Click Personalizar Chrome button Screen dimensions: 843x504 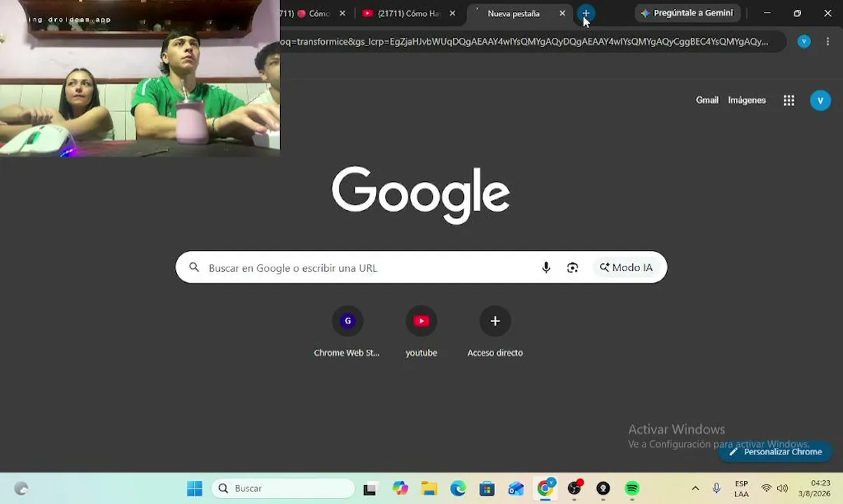775,451
